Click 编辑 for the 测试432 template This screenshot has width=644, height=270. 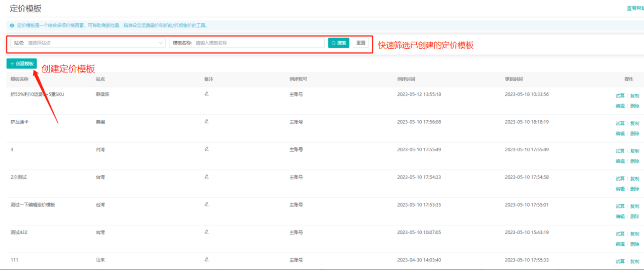point(620,244)
